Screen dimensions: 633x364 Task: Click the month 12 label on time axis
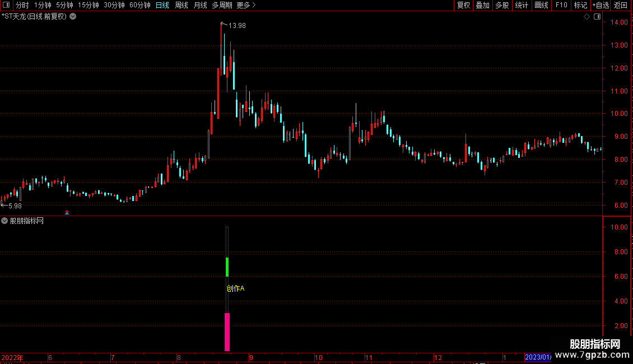(x=438, y=357)
